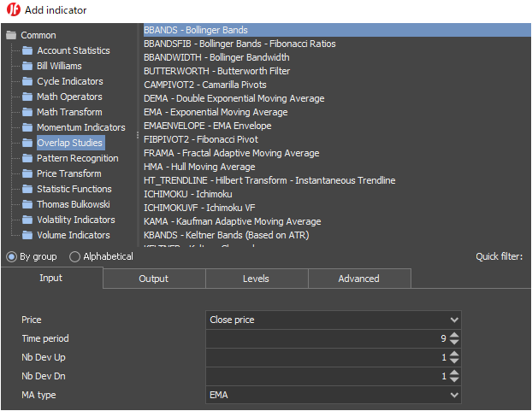Open the Advanced tab

pyautogui.click(x=359, y=279)
